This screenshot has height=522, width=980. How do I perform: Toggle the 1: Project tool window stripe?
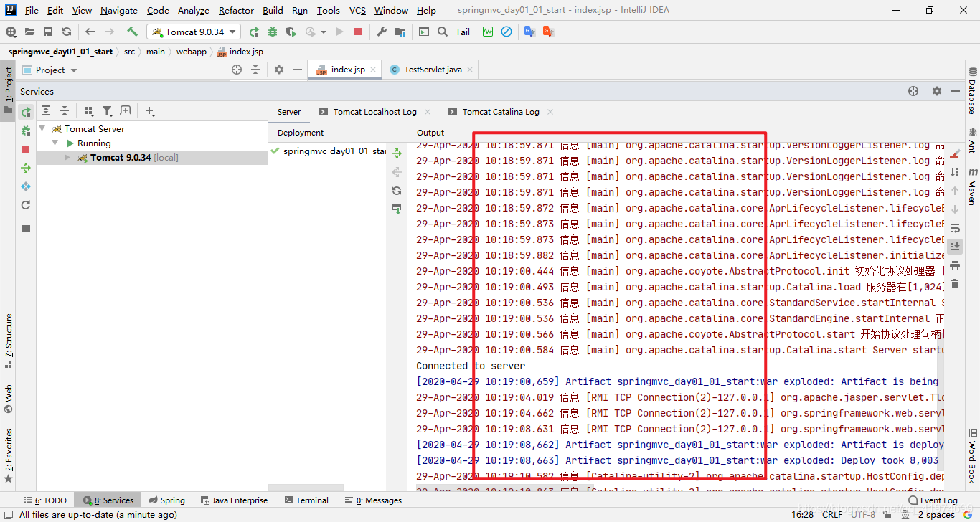[x=8, y=89]
